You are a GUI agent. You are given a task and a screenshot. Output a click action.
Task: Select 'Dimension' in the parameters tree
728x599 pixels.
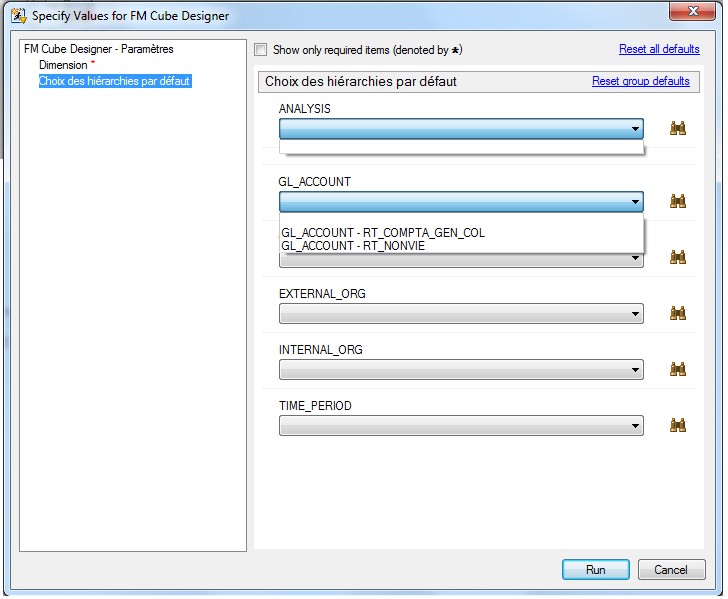pos(63,65)
